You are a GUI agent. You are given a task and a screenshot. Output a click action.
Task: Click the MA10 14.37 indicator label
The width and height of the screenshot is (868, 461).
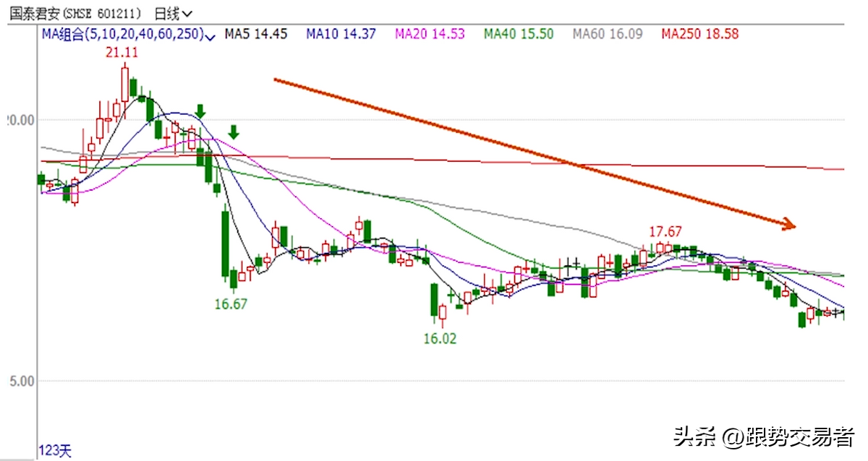(x=341, y=34)
